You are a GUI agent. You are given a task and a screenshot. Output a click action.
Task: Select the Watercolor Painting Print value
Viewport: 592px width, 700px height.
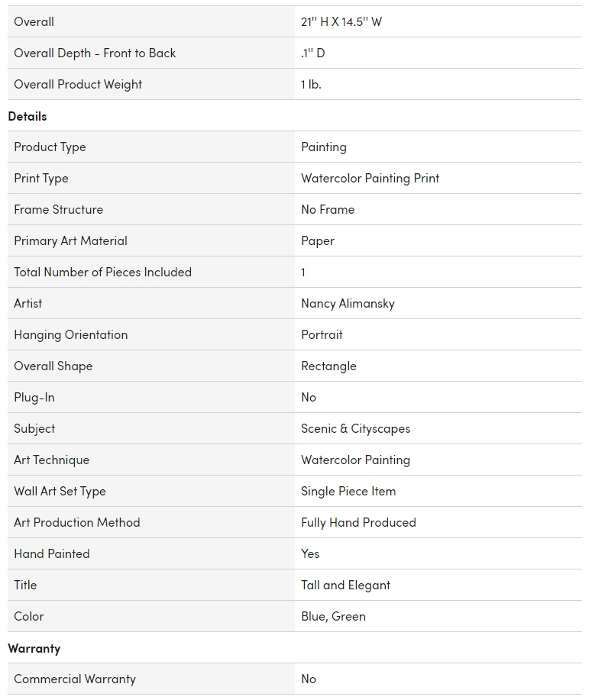pos(370,178)
